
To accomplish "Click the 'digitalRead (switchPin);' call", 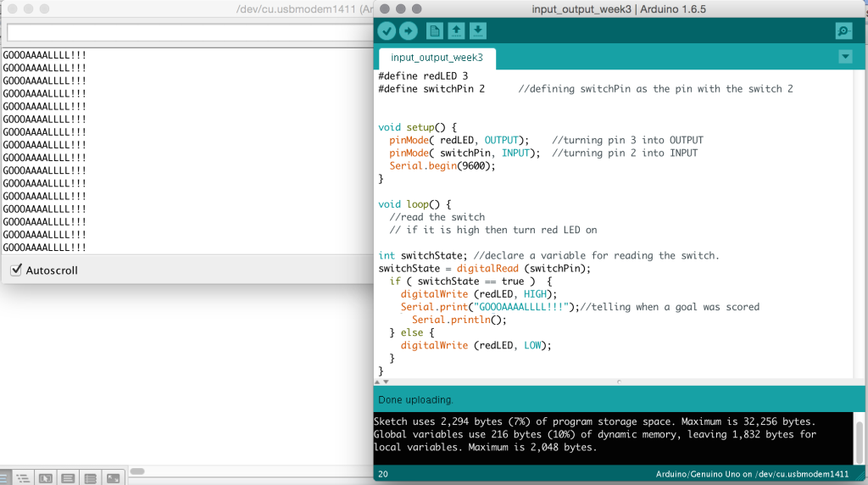I will tap(524, 269).
